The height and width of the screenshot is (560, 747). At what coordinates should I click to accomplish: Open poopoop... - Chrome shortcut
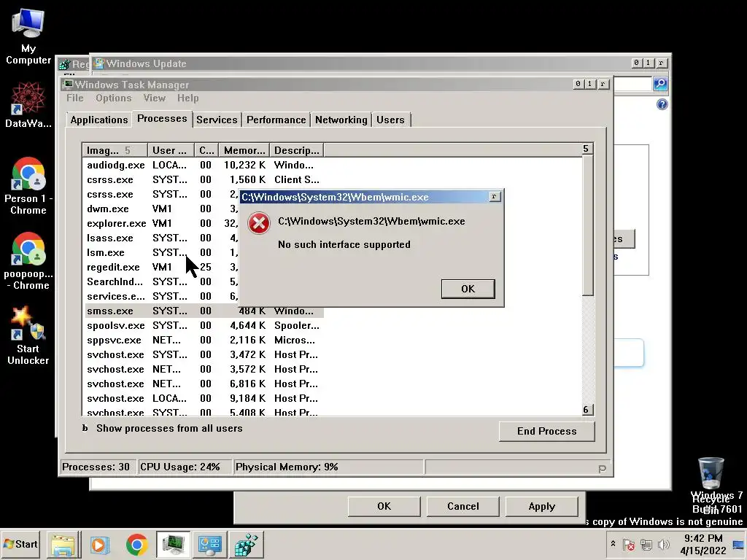pyautogui.click(x=28, y=262)
